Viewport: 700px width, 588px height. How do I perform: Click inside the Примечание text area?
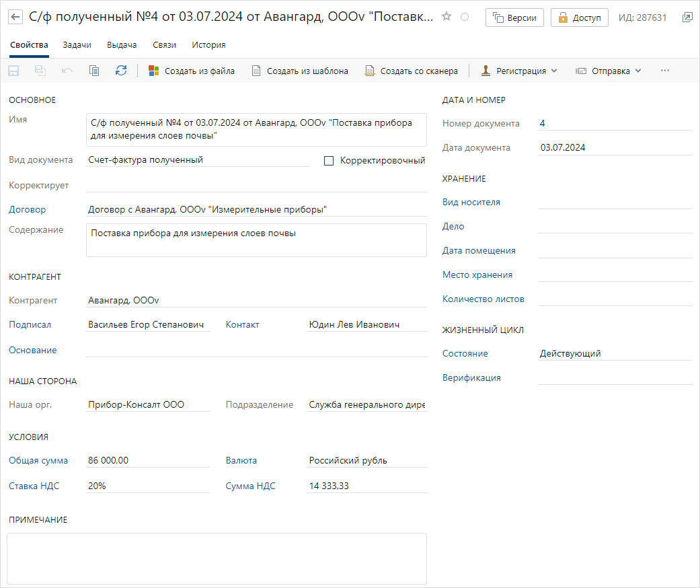tap(217, 558)
